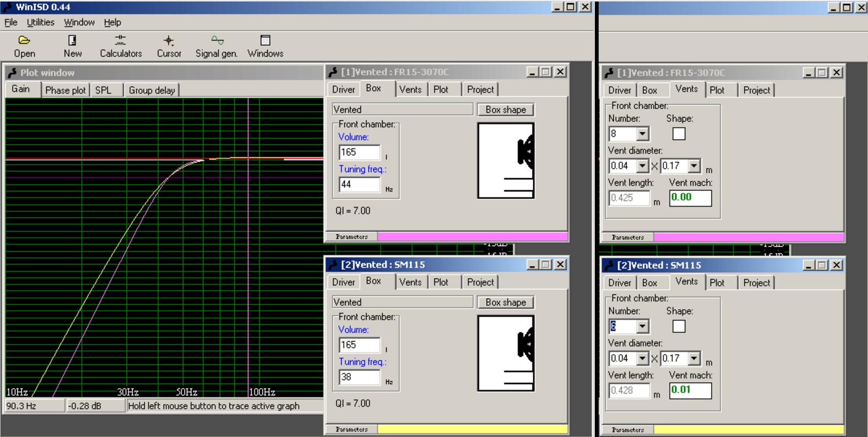This screenshot has width=868, height=437.
Task: Select Vents tab in FR15-3070C Box-tab window
Action: pos(410,90)
